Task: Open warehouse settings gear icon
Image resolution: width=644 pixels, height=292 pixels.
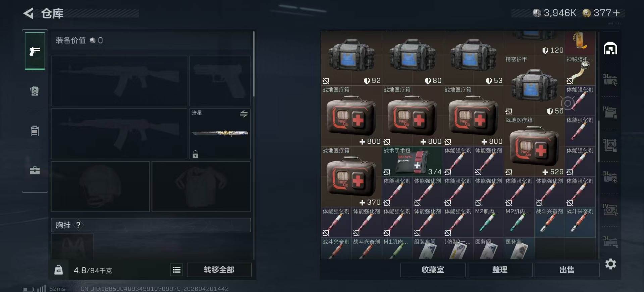Action: [610, 264]
